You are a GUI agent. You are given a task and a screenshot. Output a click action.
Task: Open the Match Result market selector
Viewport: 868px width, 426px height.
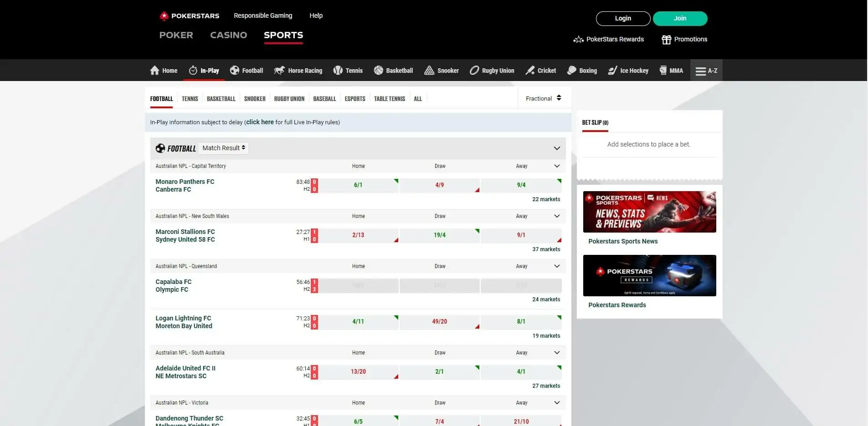pyautogui.click(x=223, y=148)
